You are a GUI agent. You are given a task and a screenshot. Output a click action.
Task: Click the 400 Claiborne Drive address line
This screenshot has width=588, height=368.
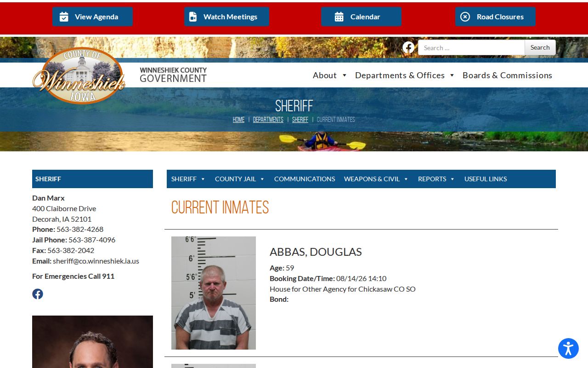(64, 208)
